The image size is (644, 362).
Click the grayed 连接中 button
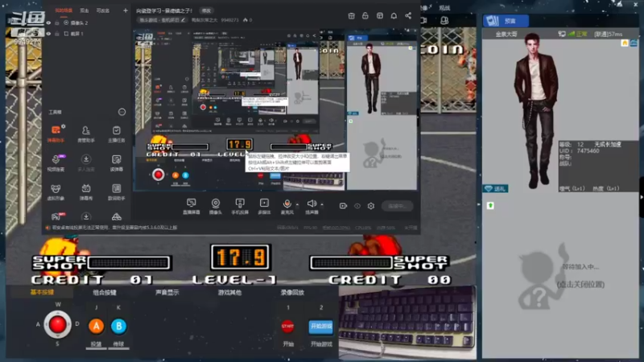[x=397, y=206]
